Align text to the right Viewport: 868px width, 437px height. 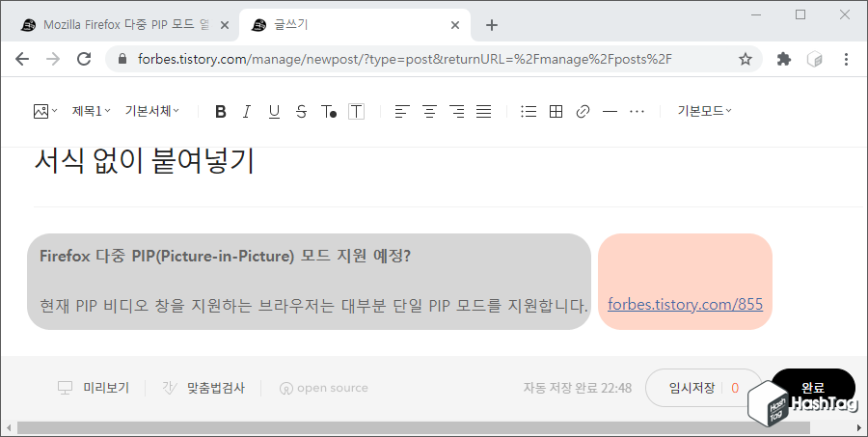pos(457,112)
